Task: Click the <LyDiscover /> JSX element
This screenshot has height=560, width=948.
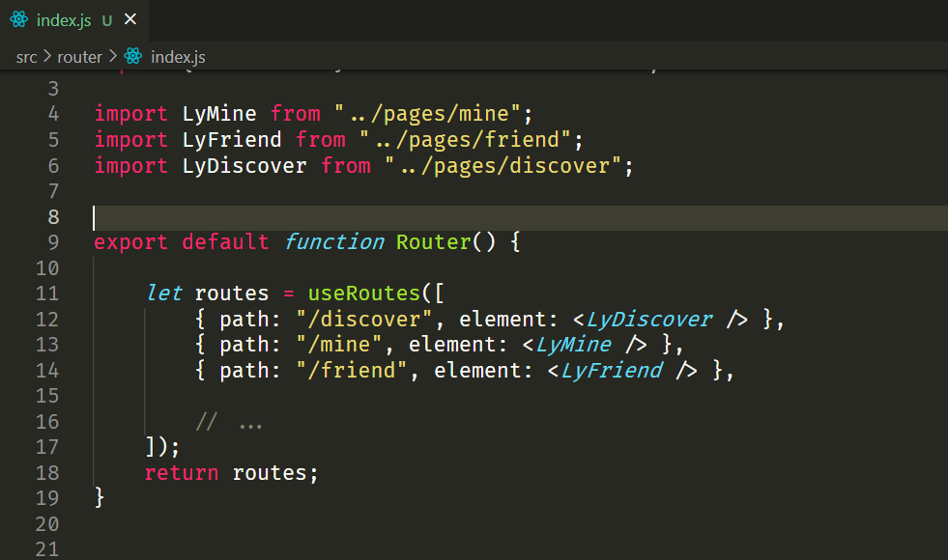Action: point(660,320)
